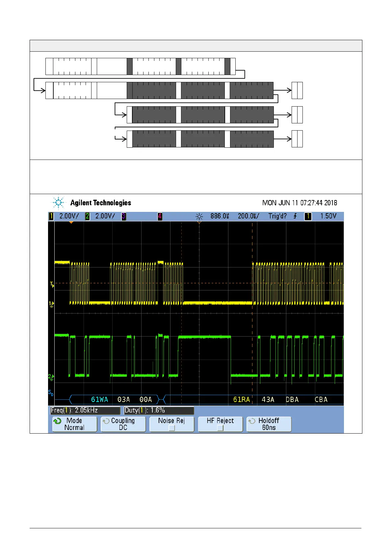Viewport: 392px width, 554px height.
Task: Enable the Noise Rej checkbox
Action: point(171,428)
